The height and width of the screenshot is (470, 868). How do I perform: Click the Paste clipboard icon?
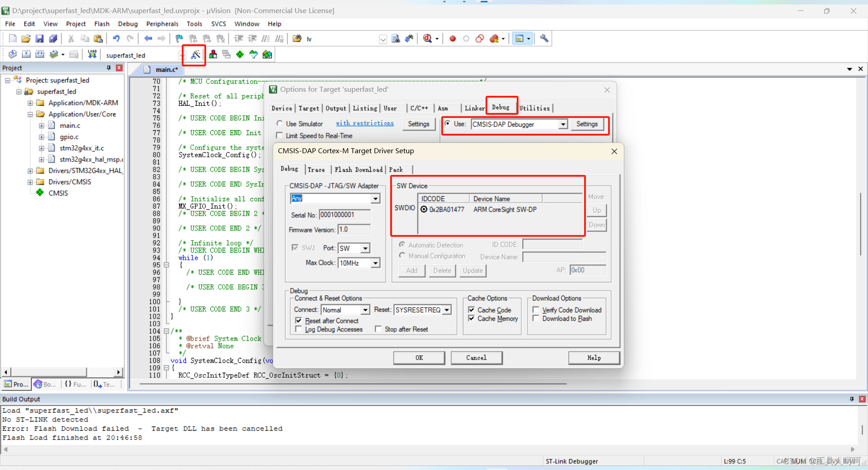[98, 39]
